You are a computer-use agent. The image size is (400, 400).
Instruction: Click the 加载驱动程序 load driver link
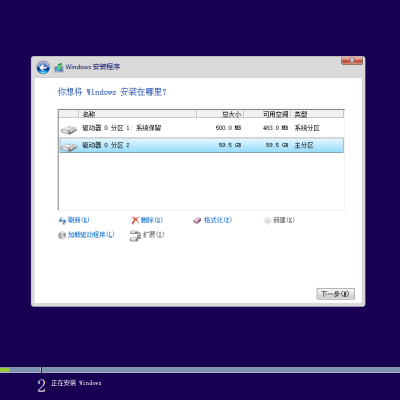[x=91, y=235]
